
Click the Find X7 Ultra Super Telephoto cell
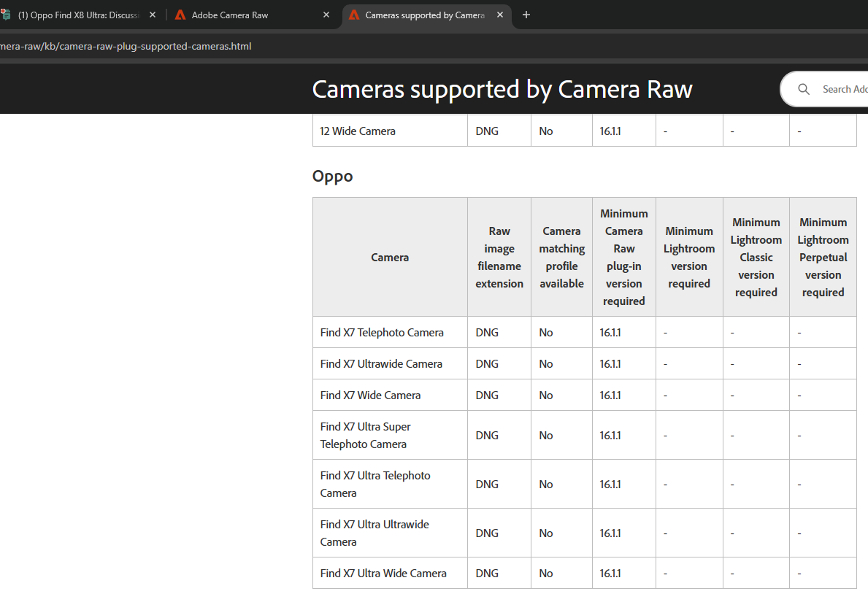366,436
